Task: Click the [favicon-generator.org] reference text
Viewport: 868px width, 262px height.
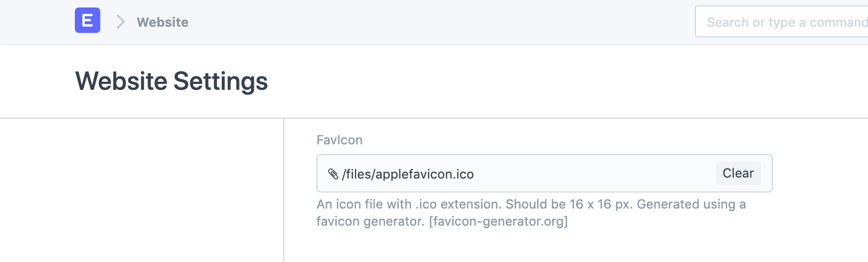Action: [498, 221]
